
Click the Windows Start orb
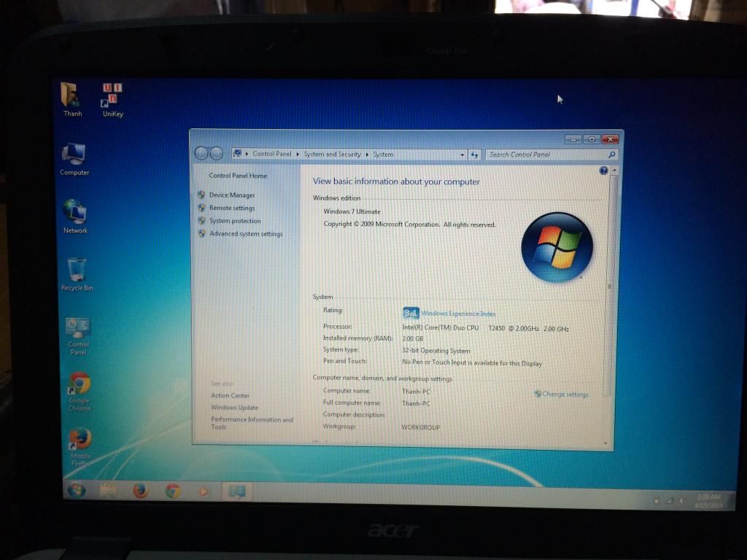76,490
